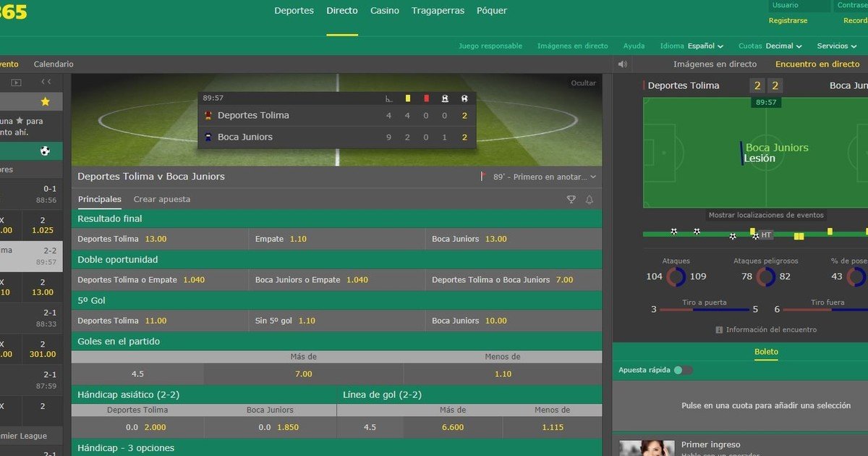Image resolution: width=868 pixels, height=456 pixels.
Task: Collapse sidebar with double chevron icon
Action: click(x=46, y=83)
